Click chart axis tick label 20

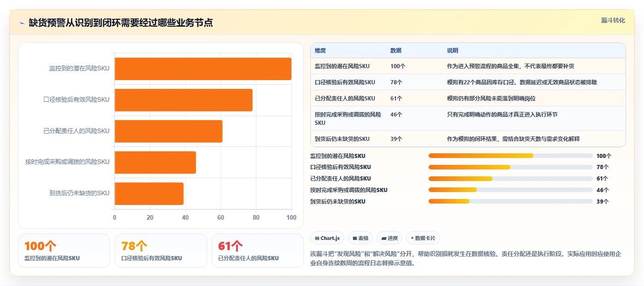(x=150, y=217)
